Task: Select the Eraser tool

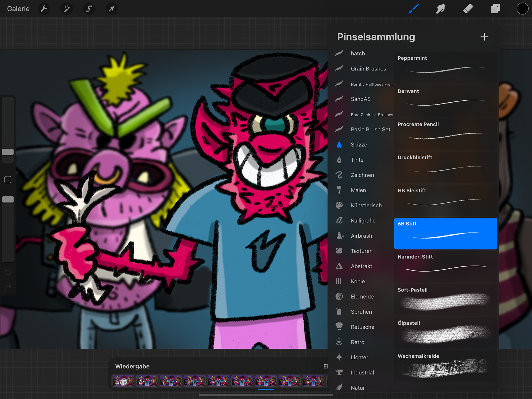Action: tap(468, 9)
